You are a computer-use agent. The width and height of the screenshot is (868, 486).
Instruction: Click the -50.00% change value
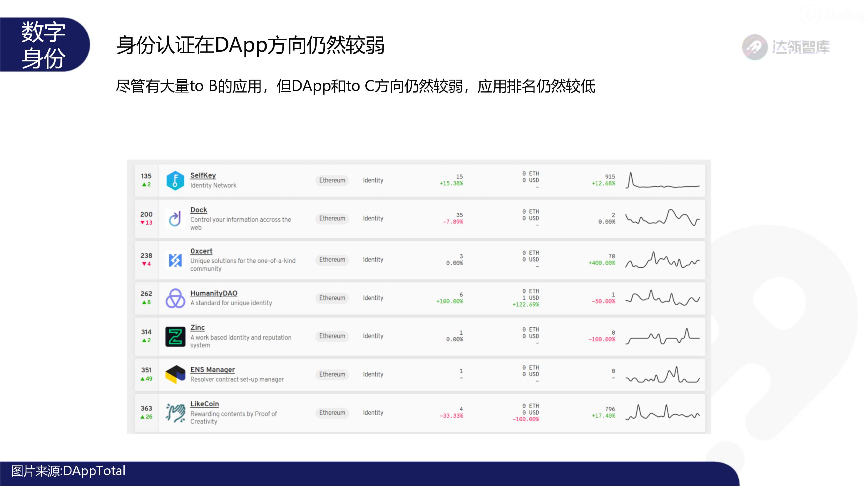(603, 301)
